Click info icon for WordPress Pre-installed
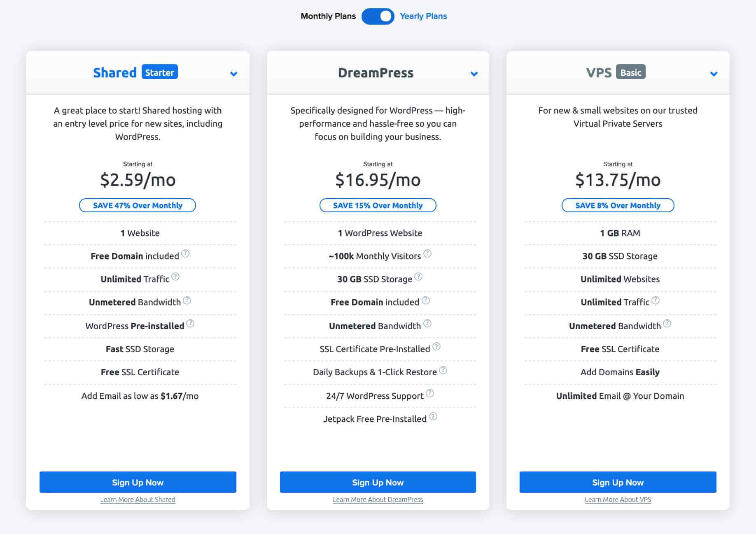756x534 pixels. 190,323
